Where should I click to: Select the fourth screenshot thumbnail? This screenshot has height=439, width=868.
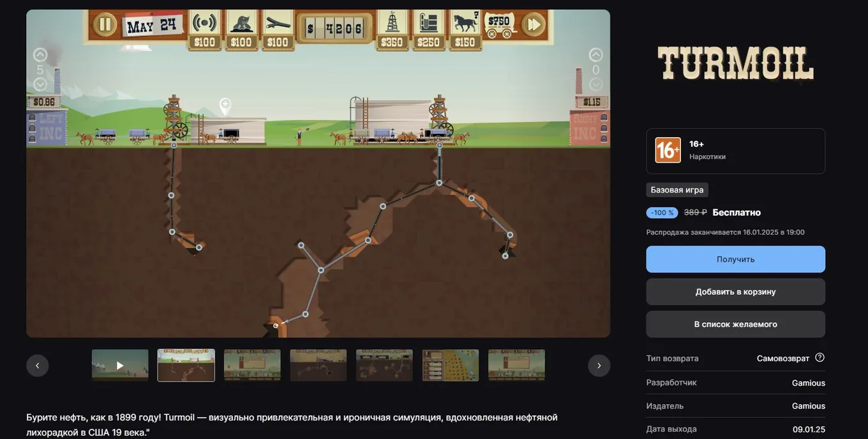[318, 366]
